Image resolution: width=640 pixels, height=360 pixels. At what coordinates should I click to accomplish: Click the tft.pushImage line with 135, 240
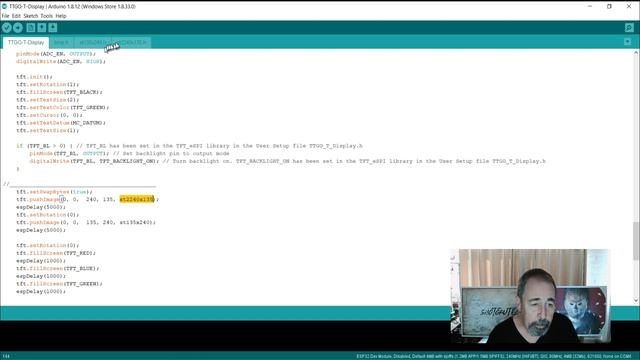click(x=86, y=222)
